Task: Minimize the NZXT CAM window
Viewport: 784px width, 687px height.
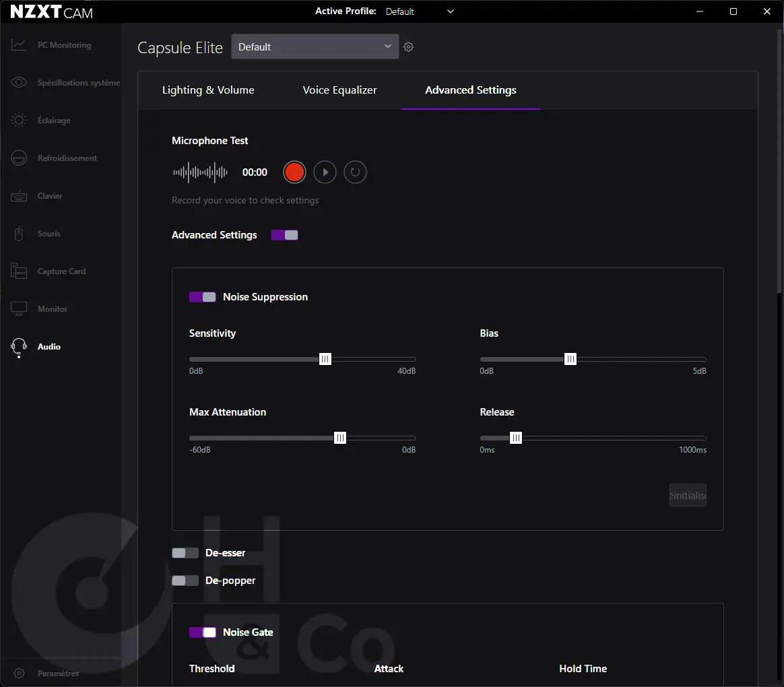Action: (x=700, y=11)
